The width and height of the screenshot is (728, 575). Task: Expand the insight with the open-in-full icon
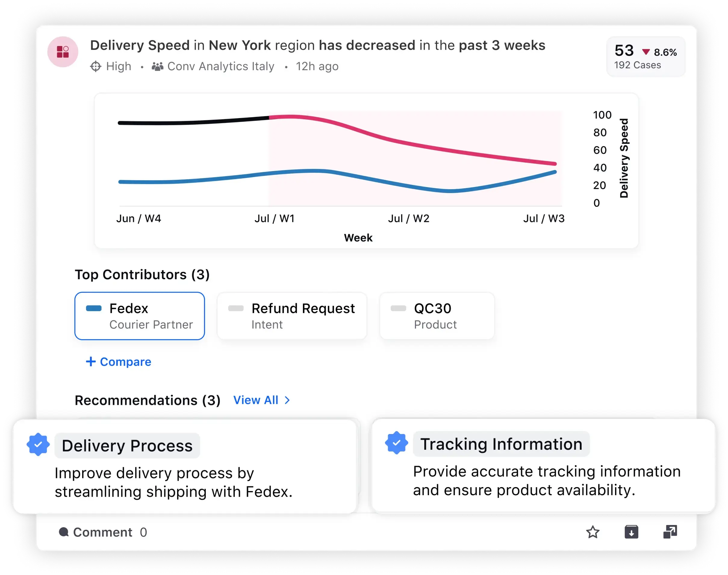click(x=670, y=531)
